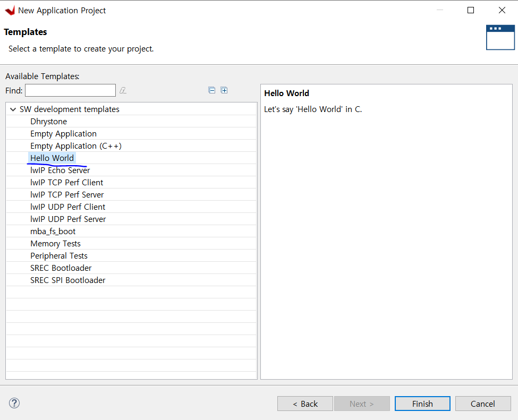Choose the Empty Application (C++) template

[x=76, y=146]
